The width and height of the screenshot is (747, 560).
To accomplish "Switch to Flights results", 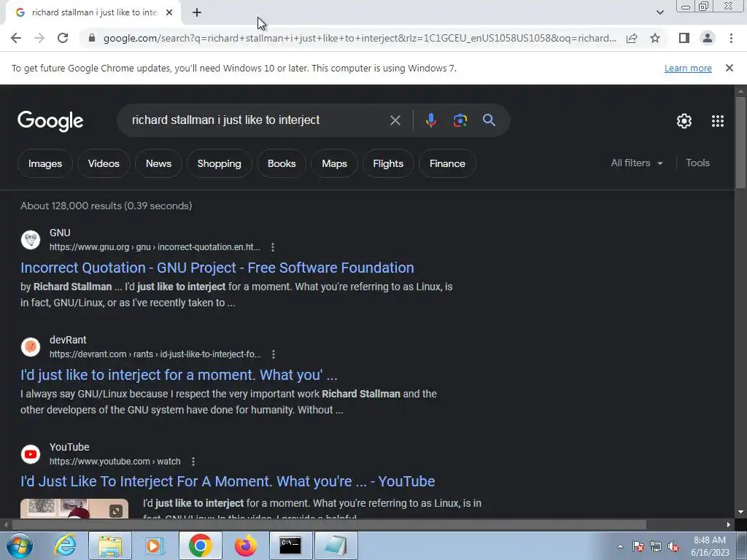I will click(x=388, y=163).
